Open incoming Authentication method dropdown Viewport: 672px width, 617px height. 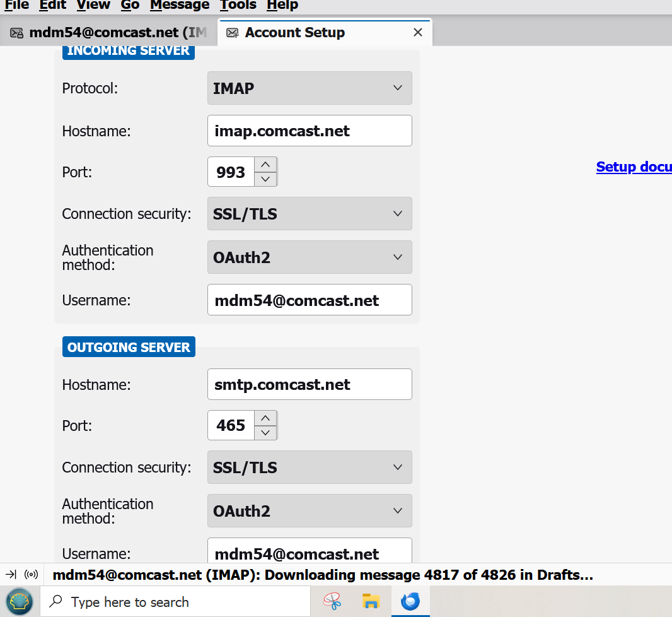(x=310, y=257)
